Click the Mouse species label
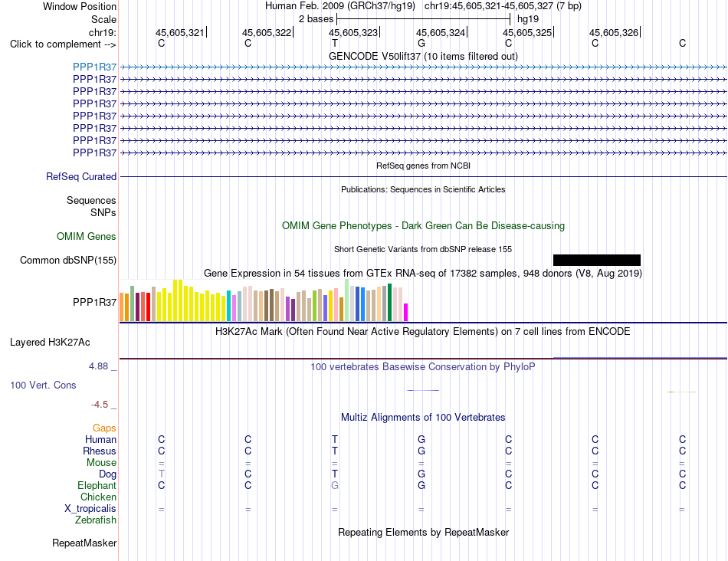728x561 pixels. 102,463
